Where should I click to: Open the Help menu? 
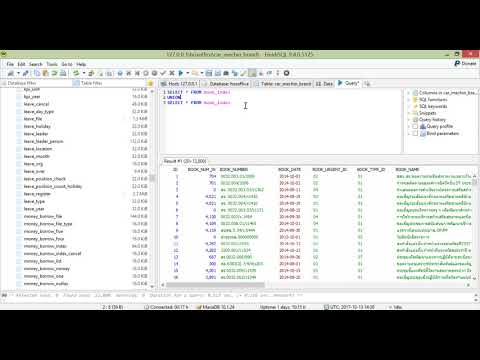point(81,64)
